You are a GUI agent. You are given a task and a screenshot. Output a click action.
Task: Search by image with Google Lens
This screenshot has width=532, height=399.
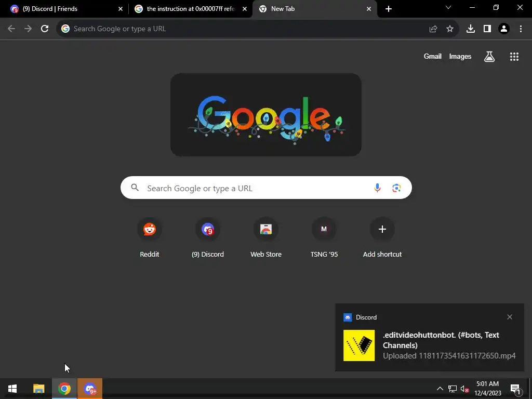(x=396, y=188)
